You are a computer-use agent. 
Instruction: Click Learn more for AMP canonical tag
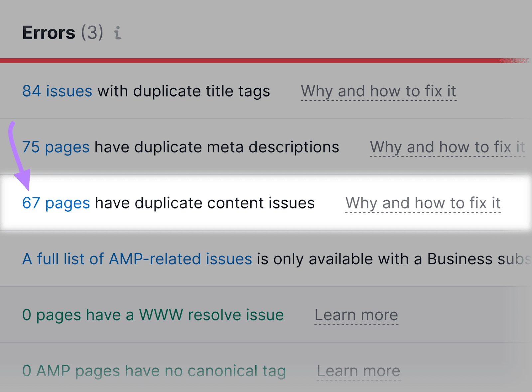point(358,370)
